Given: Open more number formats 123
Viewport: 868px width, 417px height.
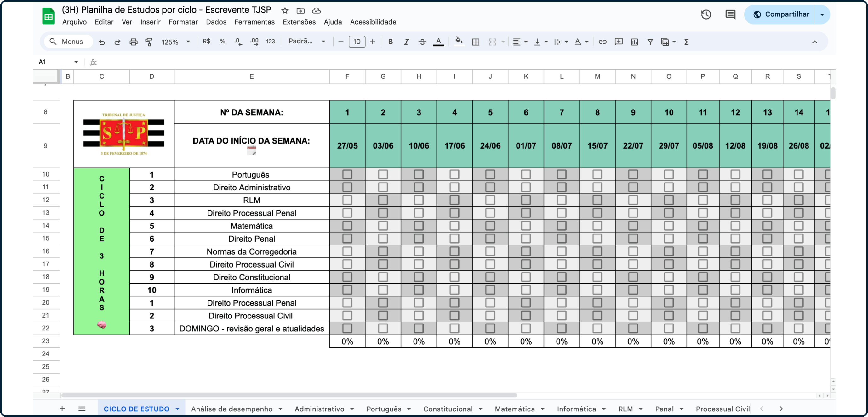Looking at the screenshot, I should (270, 42).
